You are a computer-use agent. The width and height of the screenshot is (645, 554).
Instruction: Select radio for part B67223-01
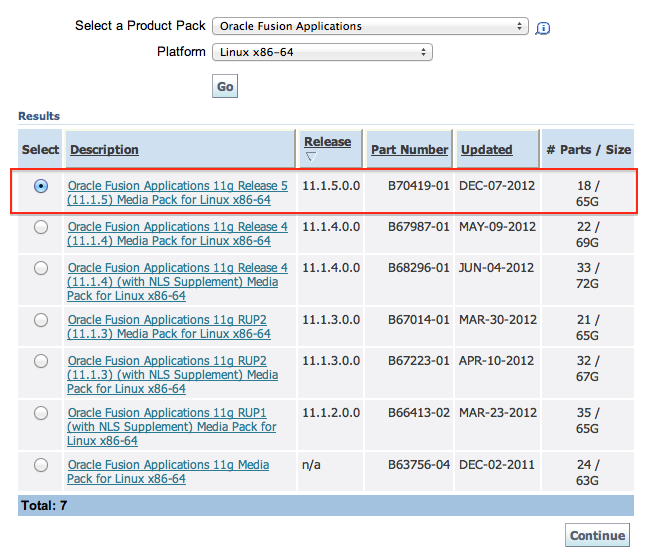41,361
